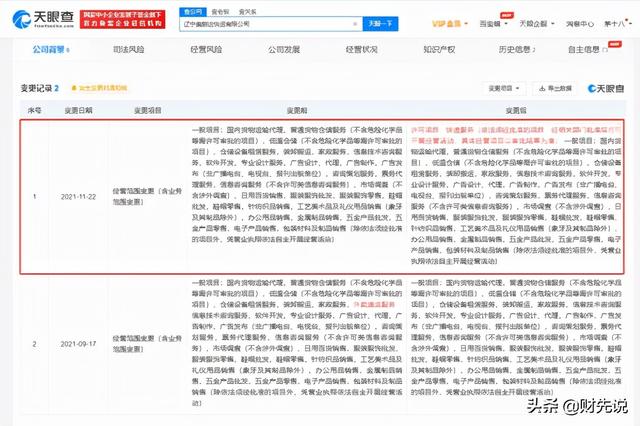Click the 变更后 column header
Viewport: 640px width, 426px height.
click(x=516, y=110)
